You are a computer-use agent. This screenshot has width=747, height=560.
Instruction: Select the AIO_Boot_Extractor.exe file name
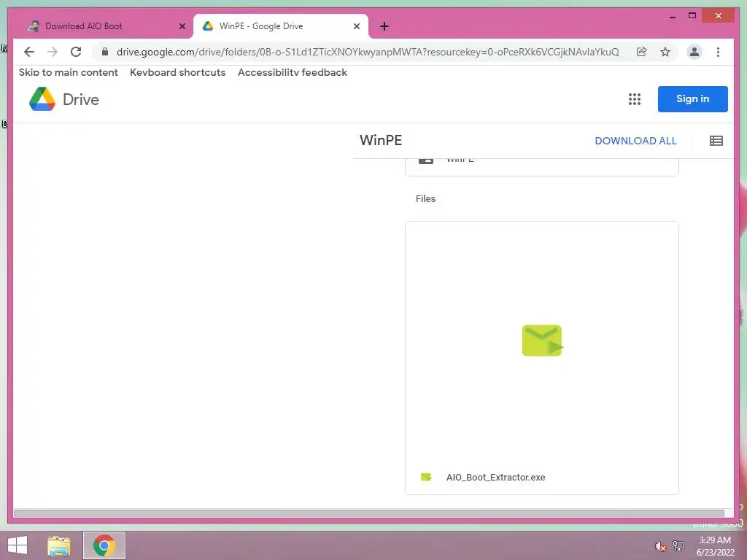(495, 477)
